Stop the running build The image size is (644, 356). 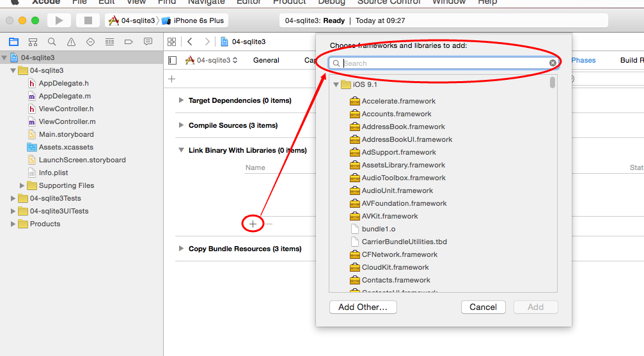88,20
